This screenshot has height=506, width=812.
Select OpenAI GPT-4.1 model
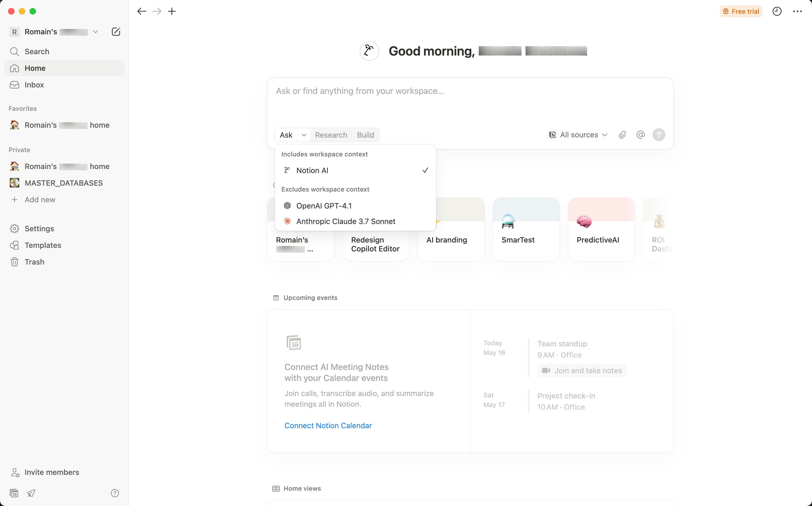coord(355,206)
